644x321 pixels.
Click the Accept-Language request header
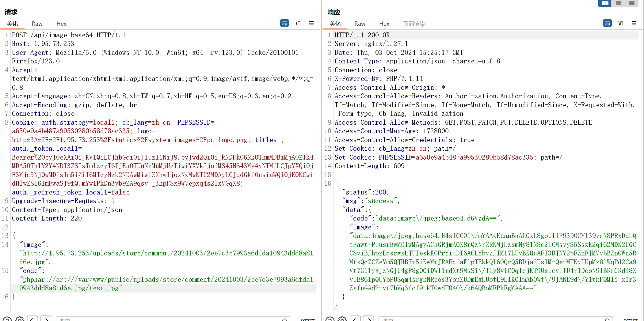151,96
